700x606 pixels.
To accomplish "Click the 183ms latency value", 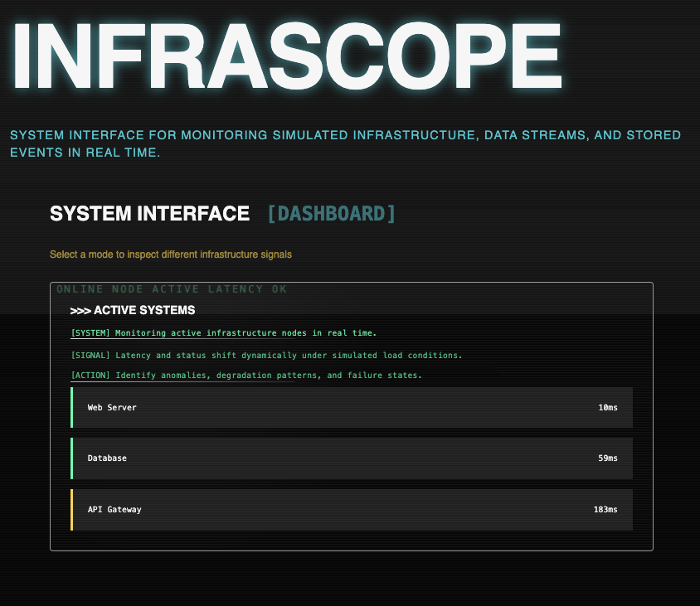I will (x=605, y=510).
